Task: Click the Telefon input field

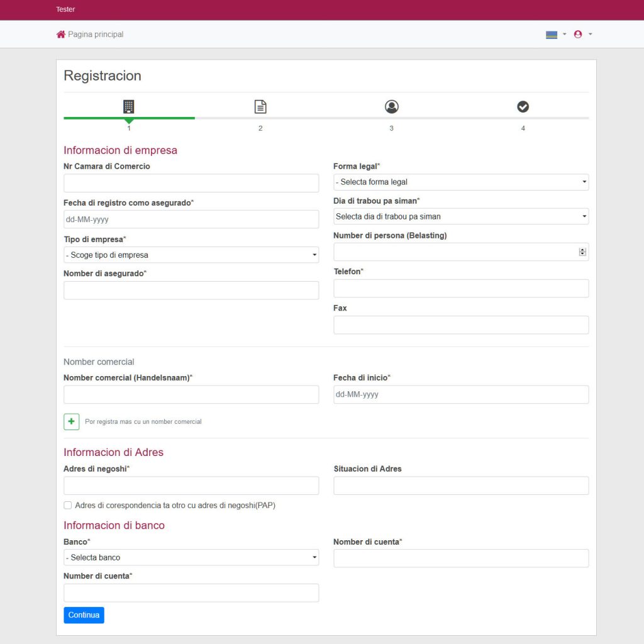Action: pyautogui.click(x=461, y=289)
